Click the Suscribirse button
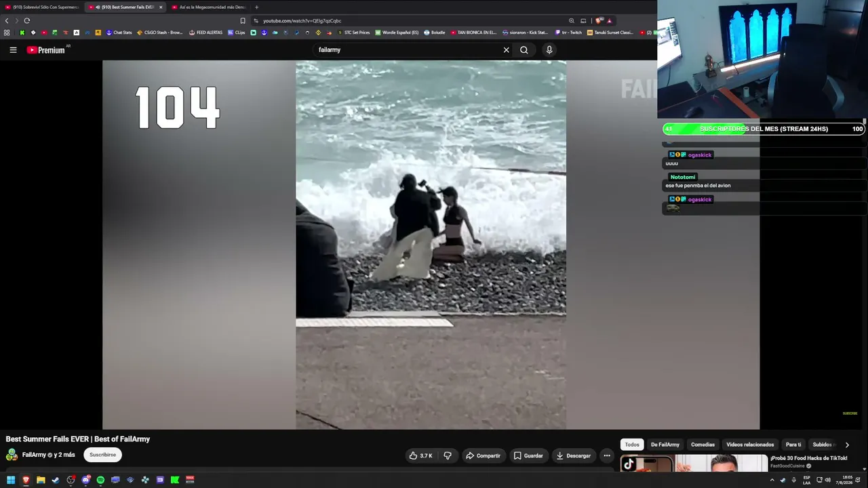This screenshot has height=488, width=868. [103, 455]
